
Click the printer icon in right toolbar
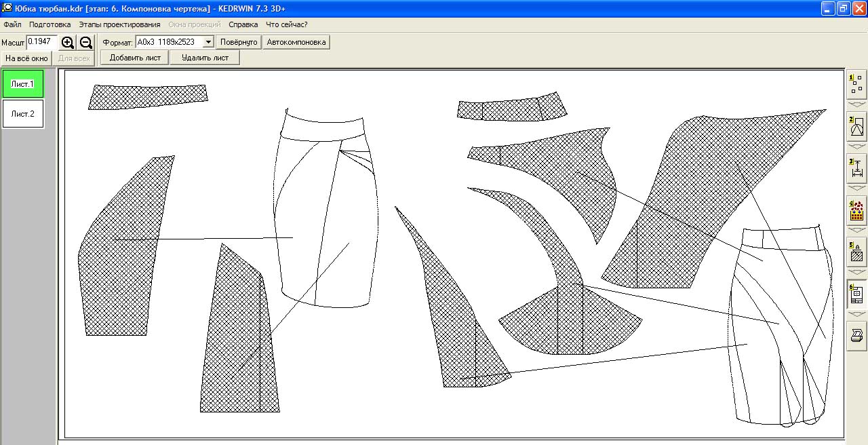coord(856,335)
